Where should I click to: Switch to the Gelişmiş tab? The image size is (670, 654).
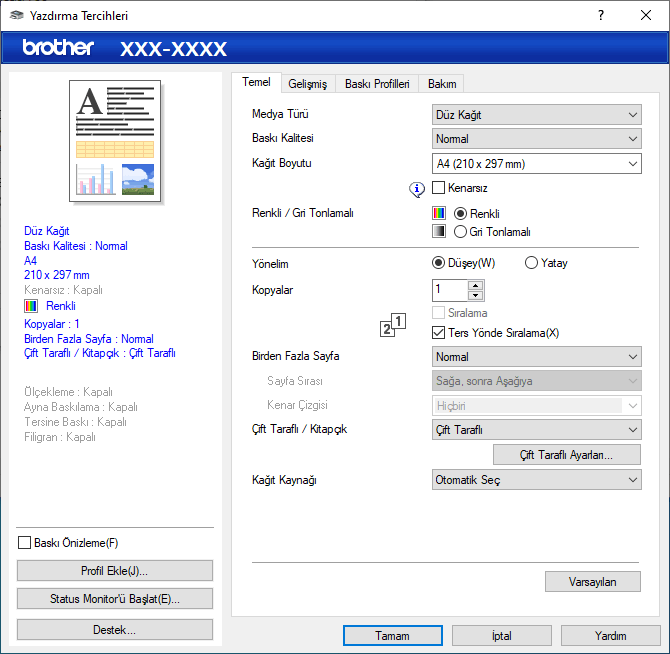click(x=306, y=84)
